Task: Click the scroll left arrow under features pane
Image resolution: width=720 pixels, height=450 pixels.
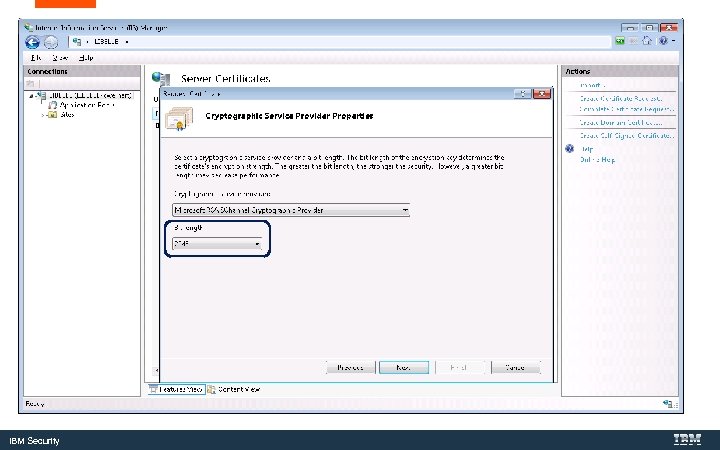Action: tap(156, 370)
